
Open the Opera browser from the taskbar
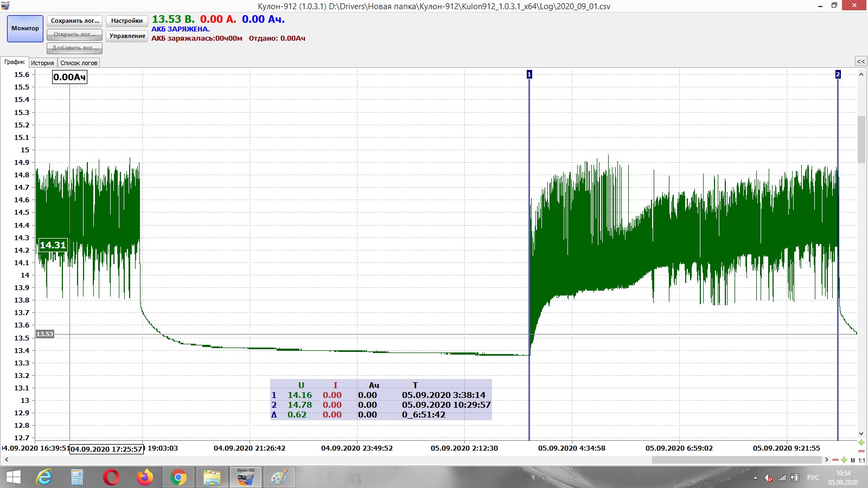[111, 477]
